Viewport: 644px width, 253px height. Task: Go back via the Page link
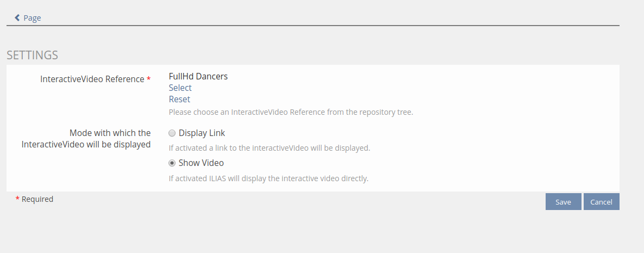32,18
